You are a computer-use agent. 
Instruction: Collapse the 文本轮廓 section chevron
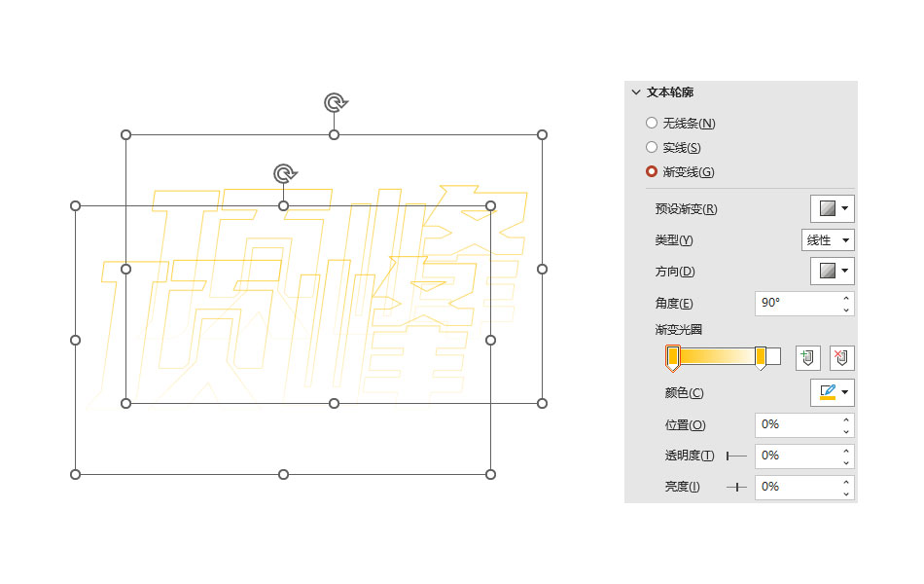tap(635, 91)
